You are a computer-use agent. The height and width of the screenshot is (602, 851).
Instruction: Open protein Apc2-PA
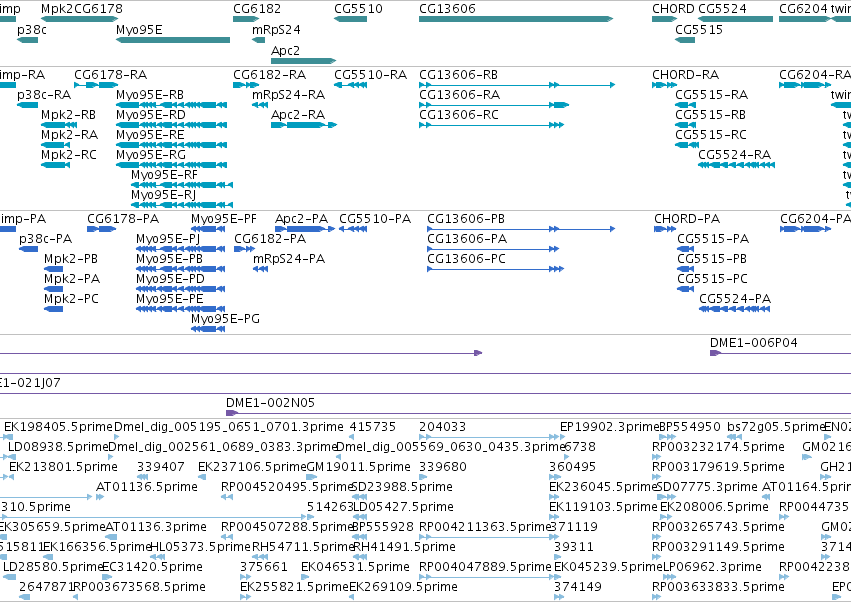(301, 219)
